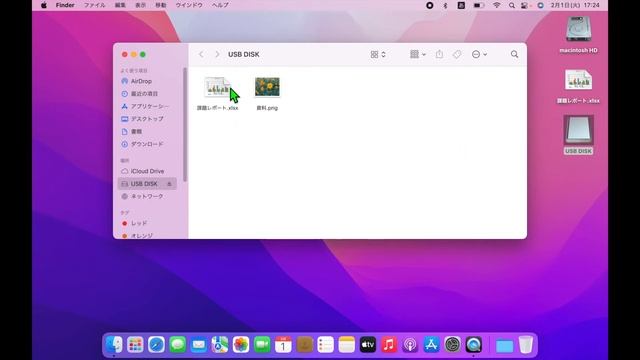
Task: Open Reminders from the Dock
Action: 325,345
